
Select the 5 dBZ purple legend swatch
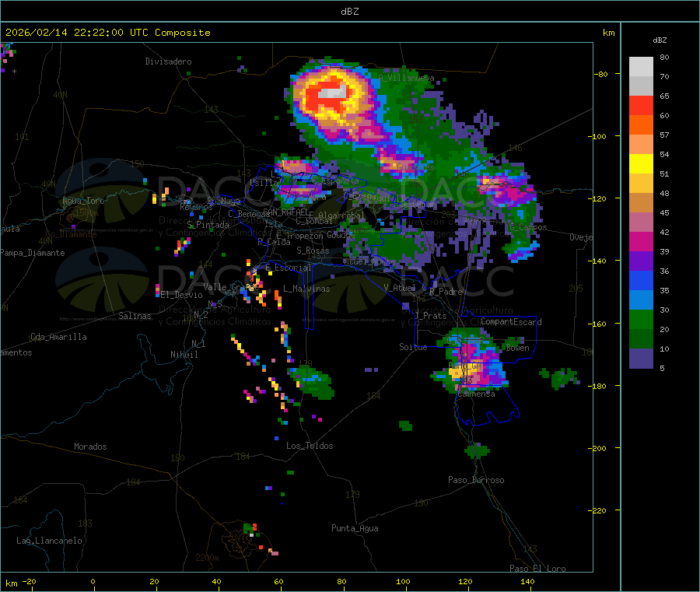(x=641, y=359)
